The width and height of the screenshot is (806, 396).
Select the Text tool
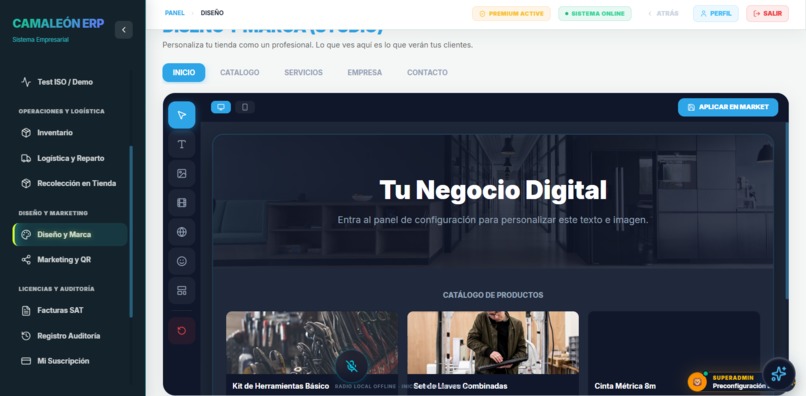(x=181, y=144)
